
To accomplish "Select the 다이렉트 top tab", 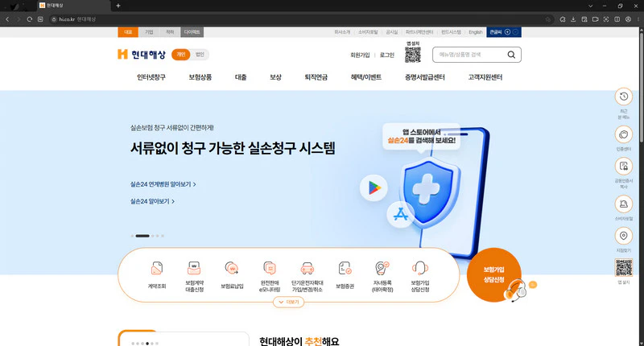I will 192,32.
